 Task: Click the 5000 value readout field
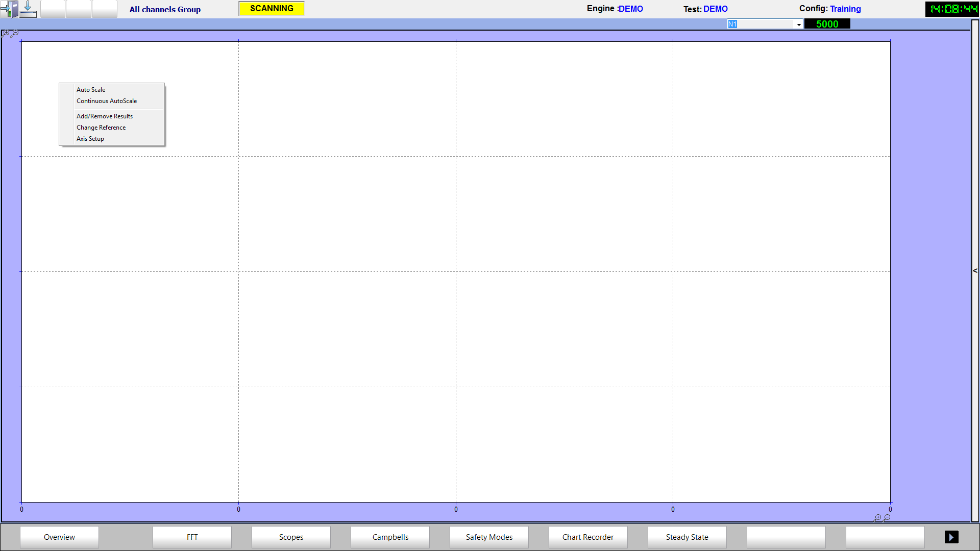pyautogui.click(x=827, y=24)
